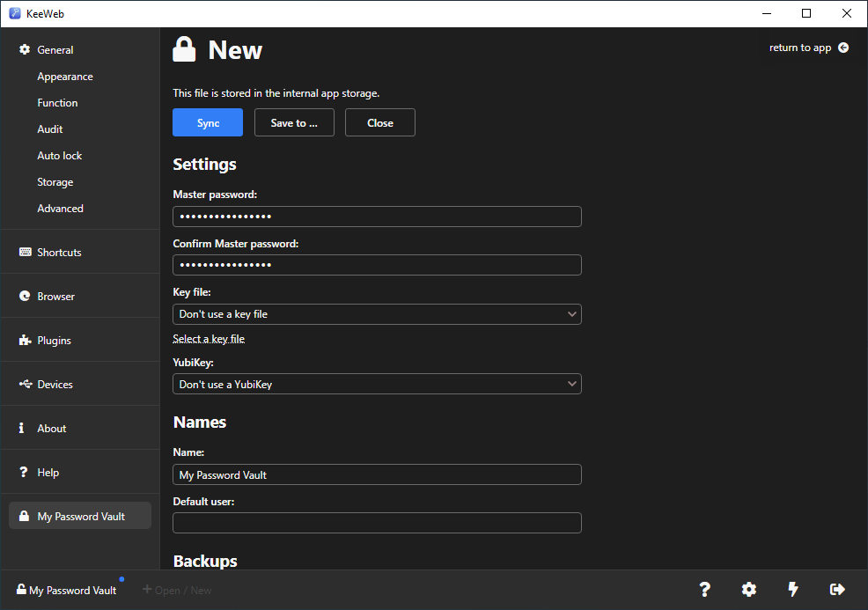Open the password generator lightning icon
Screen dimensions: 868x610
click(792, 589)
